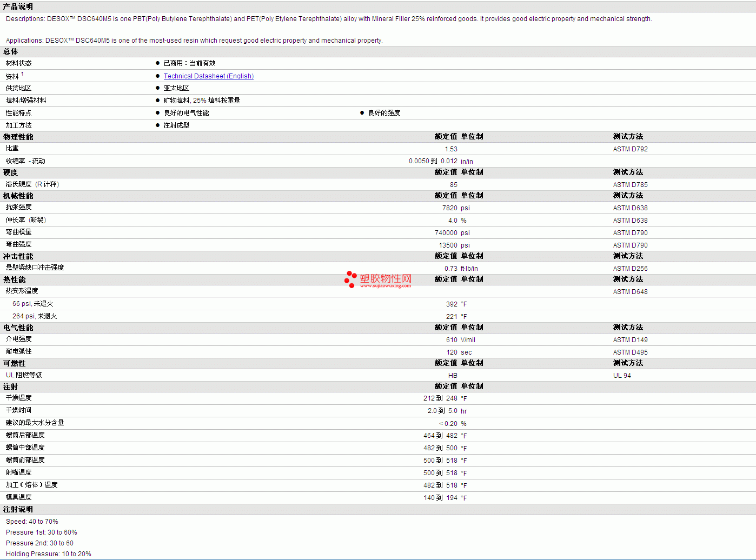
Task: Click the 冲击性能 section header
Action: click(18, 256)
